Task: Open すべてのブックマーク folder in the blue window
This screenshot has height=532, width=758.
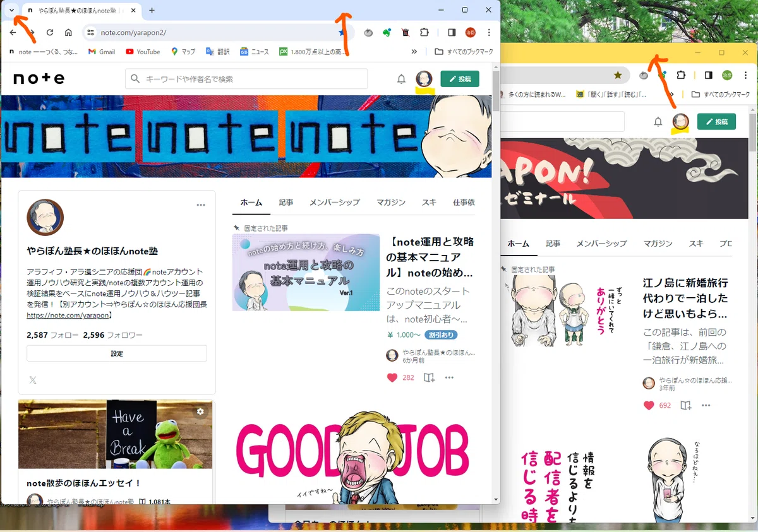Action: tap(464, 52)
